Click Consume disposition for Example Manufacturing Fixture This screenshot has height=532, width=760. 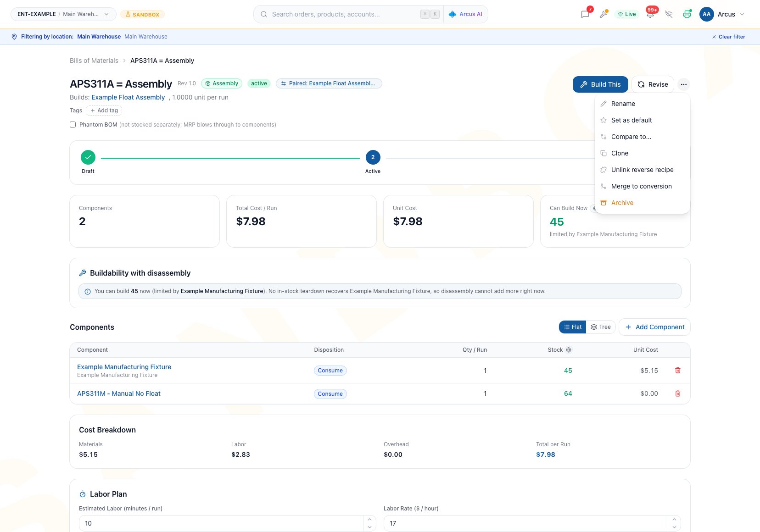(330, 371)
